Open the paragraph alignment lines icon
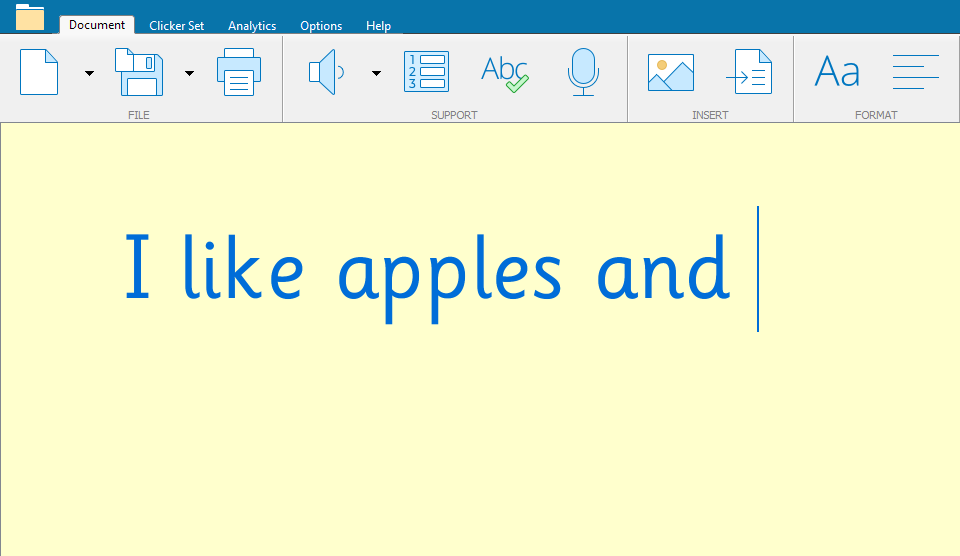Viewport: 960px width, 556px height. tap(915, 72)
